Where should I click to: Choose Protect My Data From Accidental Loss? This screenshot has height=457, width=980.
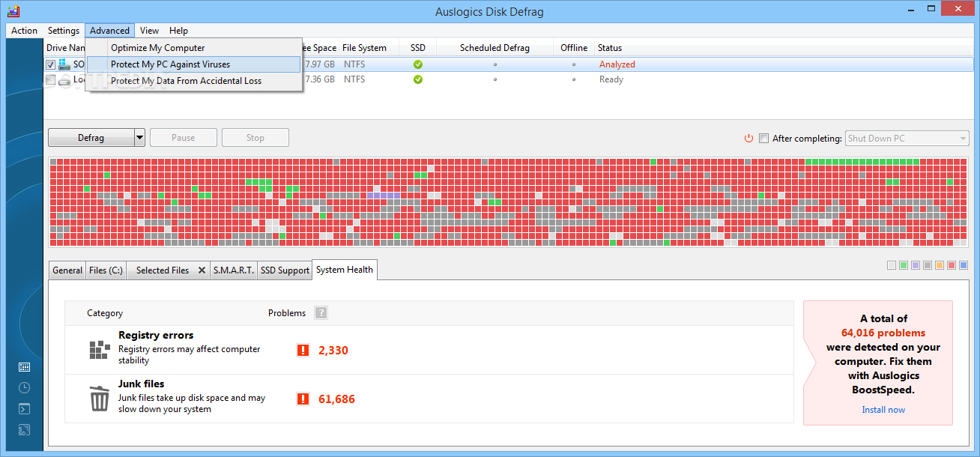194,81
